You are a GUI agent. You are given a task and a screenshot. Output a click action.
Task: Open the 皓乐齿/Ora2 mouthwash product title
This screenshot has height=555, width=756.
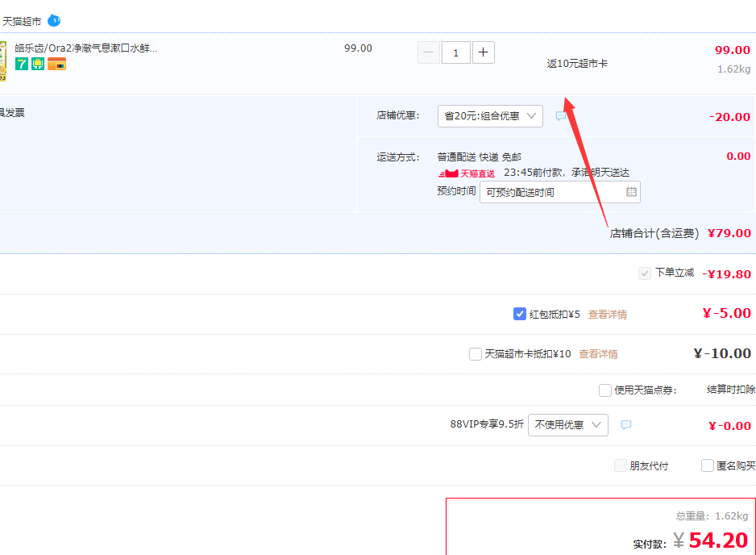(x=85, y=48)
